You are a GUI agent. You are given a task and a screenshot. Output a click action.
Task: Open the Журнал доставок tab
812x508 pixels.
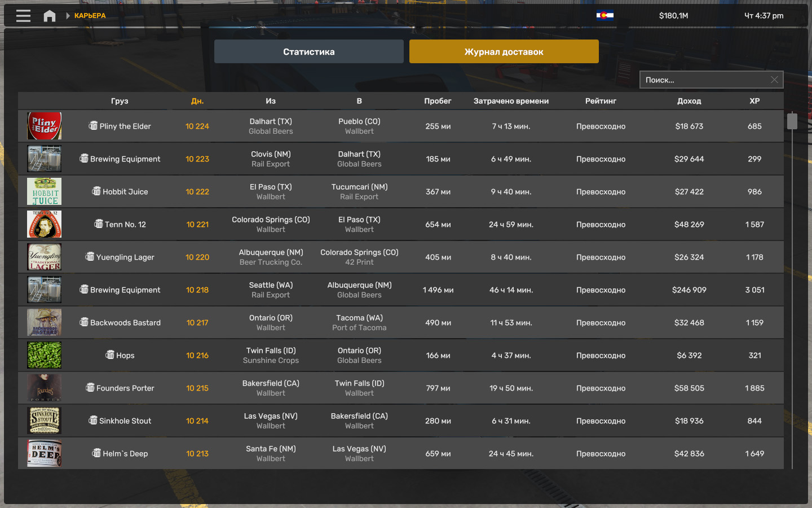[x=504, y=51]
